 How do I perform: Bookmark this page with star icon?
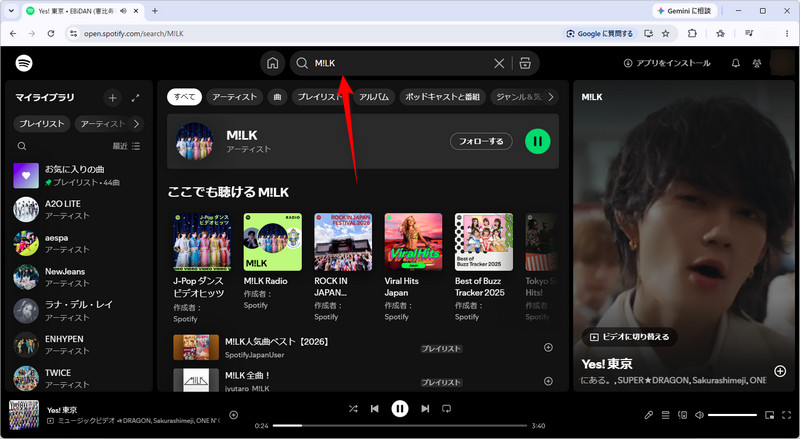pyautogui.click(x=665, y=33)
